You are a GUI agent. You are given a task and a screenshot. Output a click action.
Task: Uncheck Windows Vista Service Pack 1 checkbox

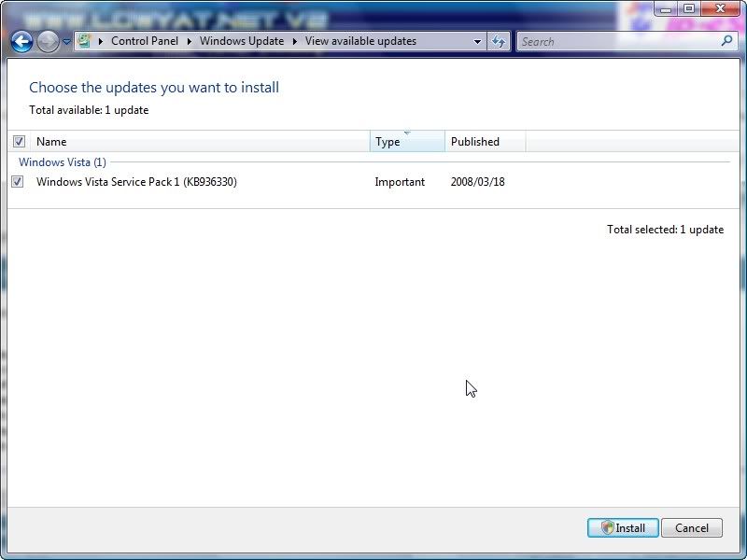18,182
